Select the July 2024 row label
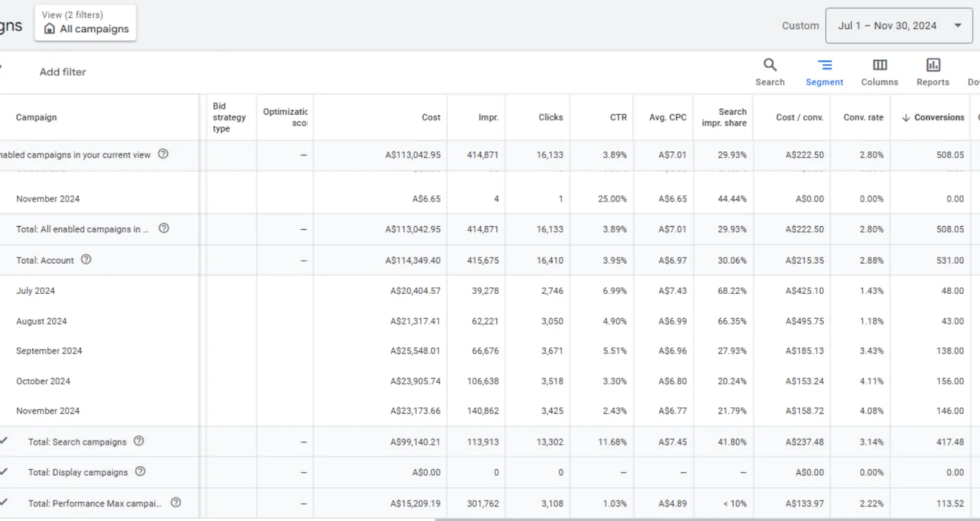 point(36,291)
